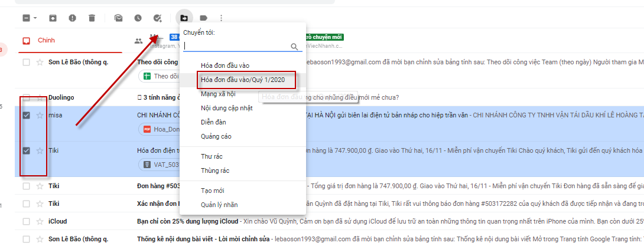
Task: Add selected emails to Tasks
Action: coord(158,18)
